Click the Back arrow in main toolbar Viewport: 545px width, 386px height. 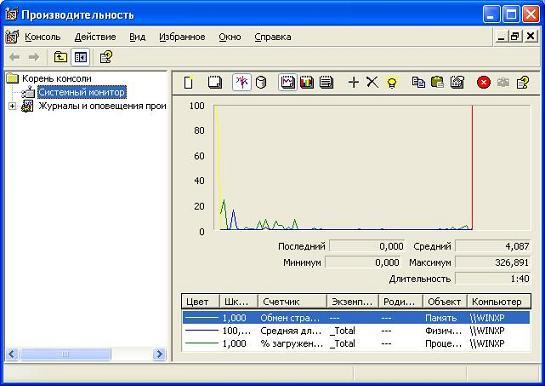[14, 57]
